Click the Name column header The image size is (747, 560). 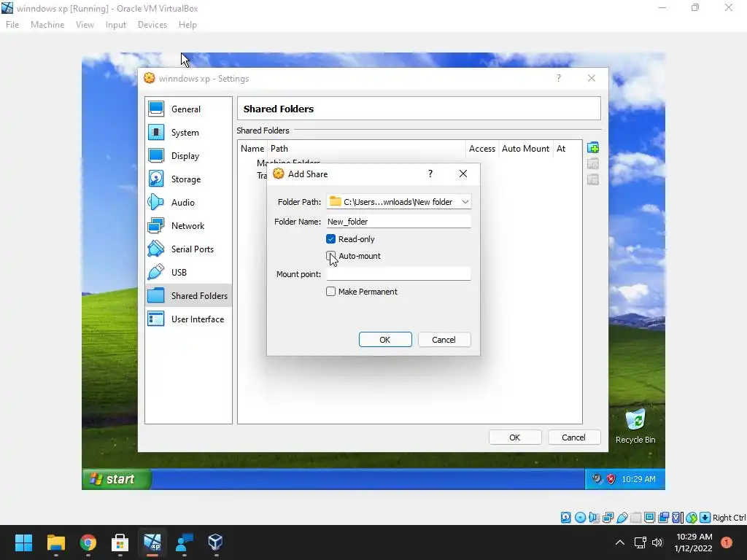[x=252, y=149]
